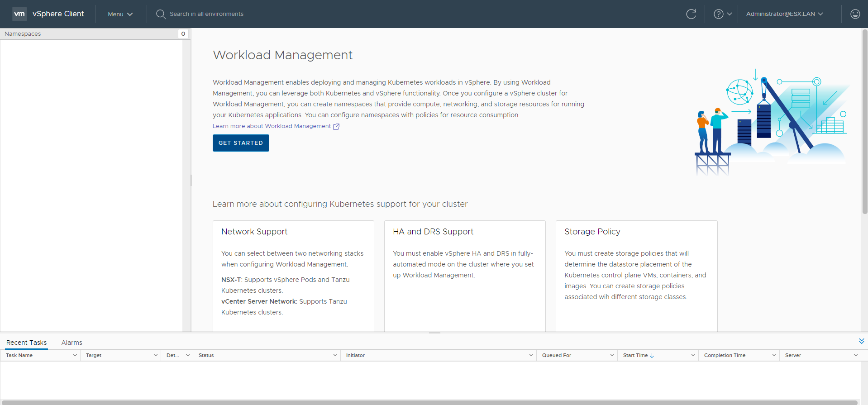The width and height of the screenshot is (868, 405).
Task: Click the search magnifier icon
Action: click(160, 14)
